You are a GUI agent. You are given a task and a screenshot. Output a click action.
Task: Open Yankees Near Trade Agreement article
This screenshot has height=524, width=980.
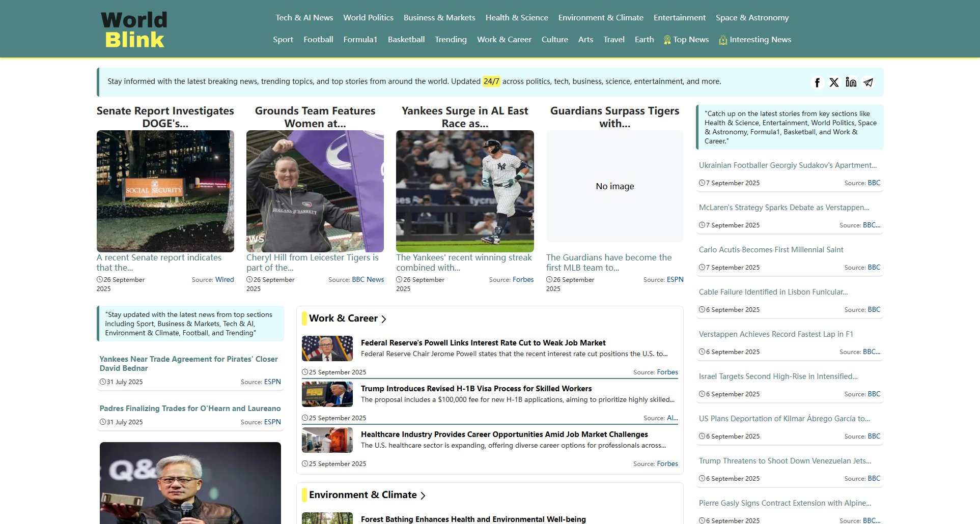click(x=189, y=364)
